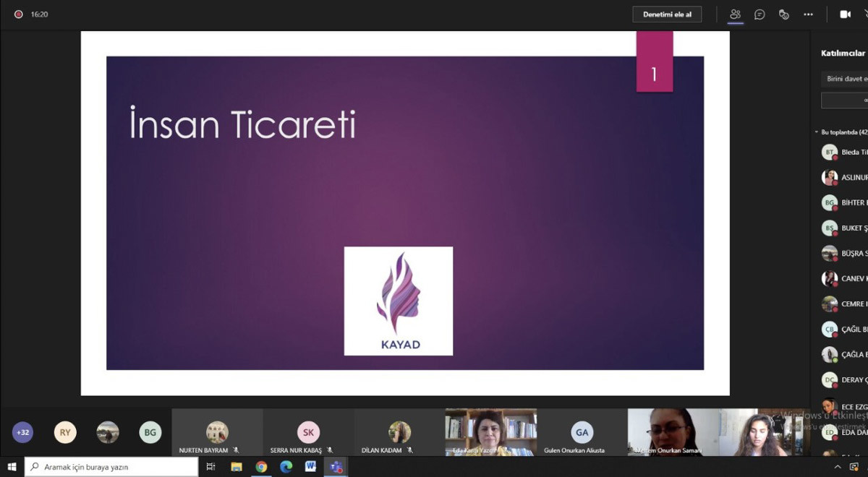Open the reactions icon in toolbar
The height and width of the screenshot is (477, 868).
point(783,14)
